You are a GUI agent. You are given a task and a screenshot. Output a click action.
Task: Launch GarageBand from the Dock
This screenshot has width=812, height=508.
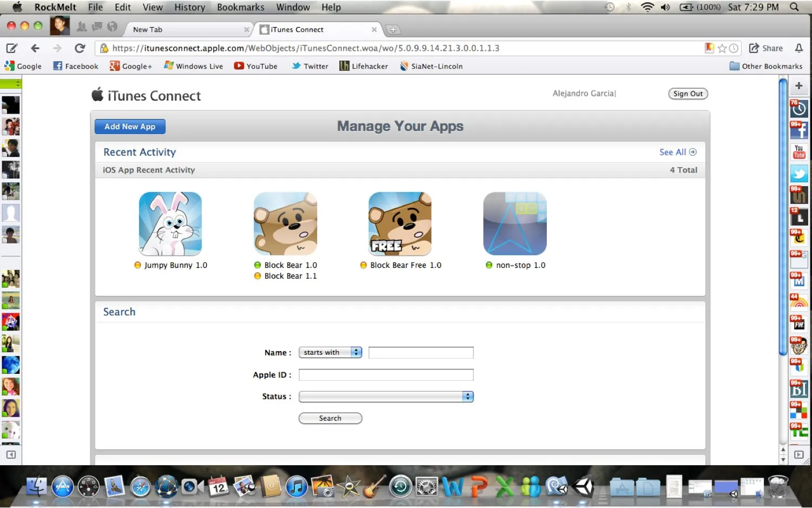(375, 486)
